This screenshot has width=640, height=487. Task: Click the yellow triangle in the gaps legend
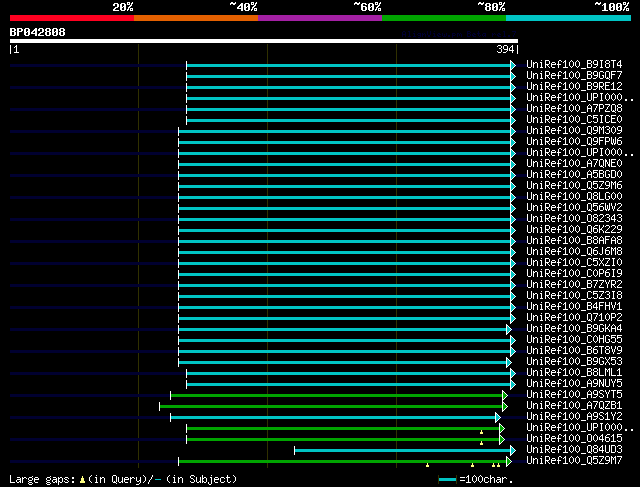(x=82, y=480)
